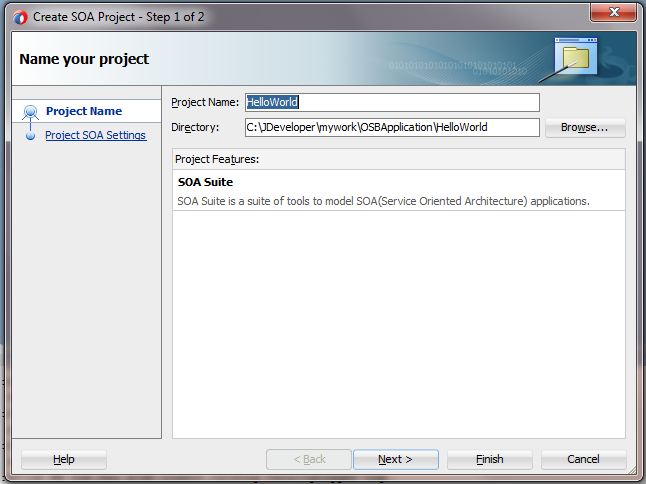This screenshot has height=484, width=646.
Task: Click the Project Features: label
Action: click(x=217, y=159)
